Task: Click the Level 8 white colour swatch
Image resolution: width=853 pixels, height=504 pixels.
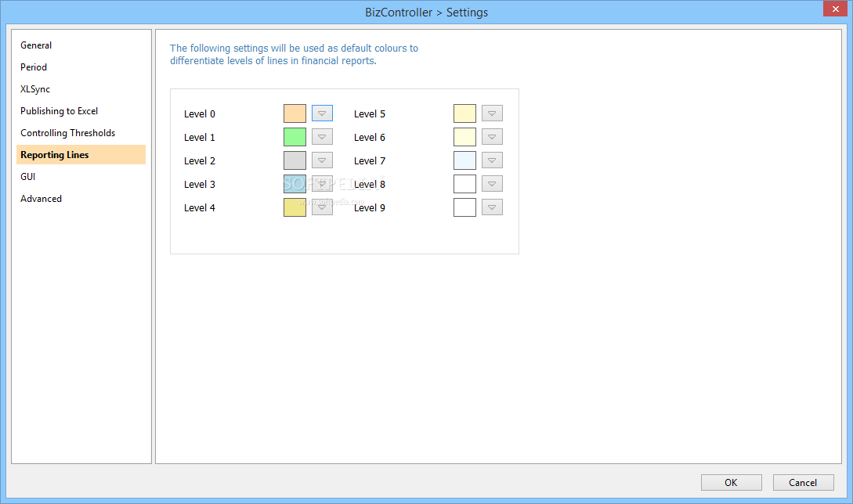Action: click(x=464, y=184)
